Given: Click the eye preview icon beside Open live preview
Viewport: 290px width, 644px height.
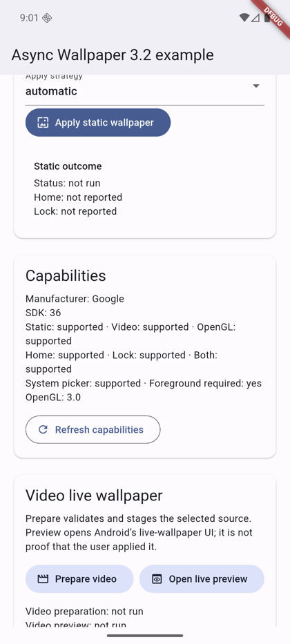Looking at the screenshot, I should 157,579.
